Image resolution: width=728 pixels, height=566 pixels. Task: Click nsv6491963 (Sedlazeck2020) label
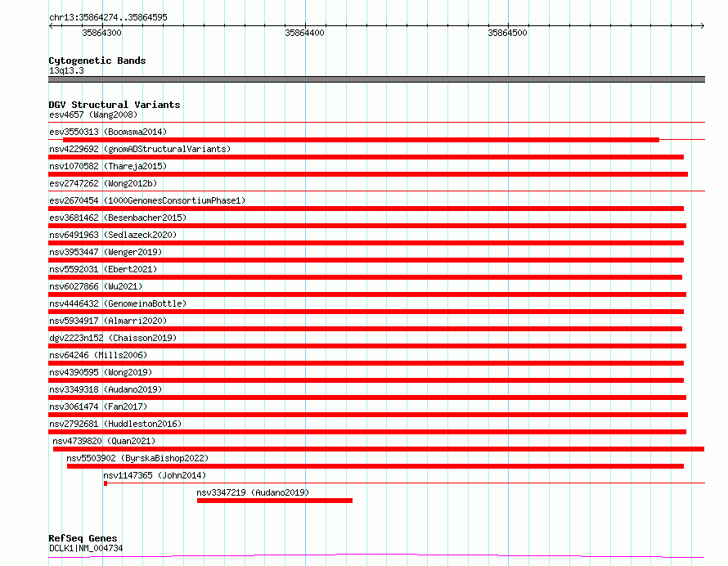tap(113, 235)
